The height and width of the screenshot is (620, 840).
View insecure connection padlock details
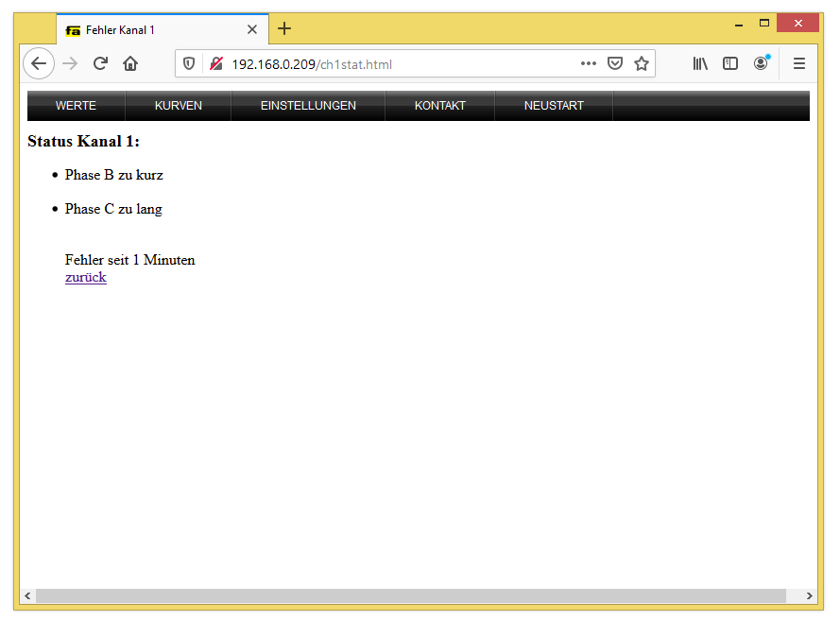point(216,64)
